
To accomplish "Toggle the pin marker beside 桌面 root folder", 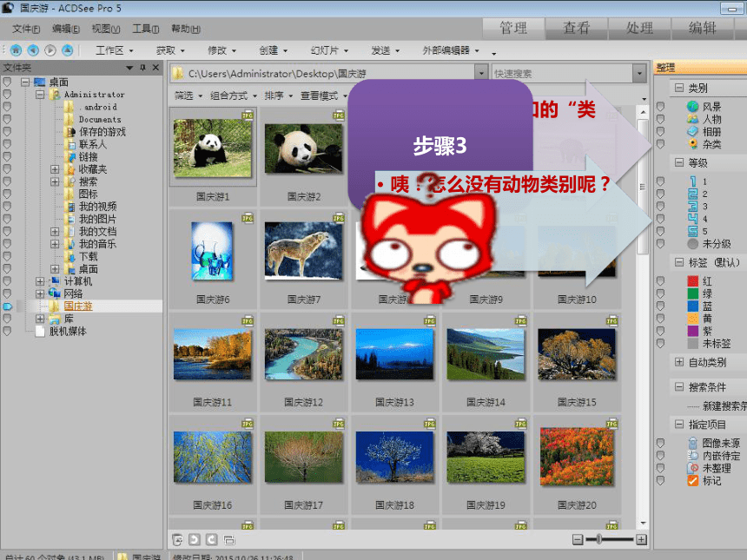I will tap(7, 82).
